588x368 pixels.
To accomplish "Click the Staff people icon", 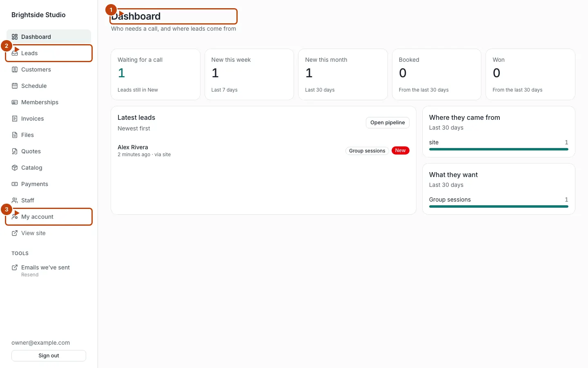I will click(15, 200).
